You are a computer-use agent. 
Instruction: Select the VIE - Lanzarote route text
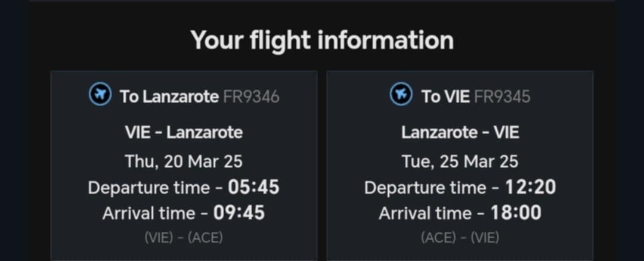184,132
